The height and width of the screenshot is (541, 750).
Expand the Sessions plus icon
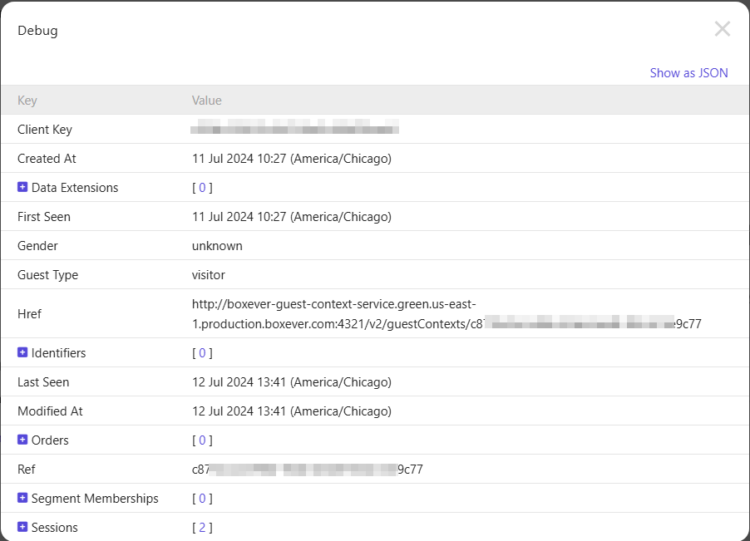click(x=22, y=527)
